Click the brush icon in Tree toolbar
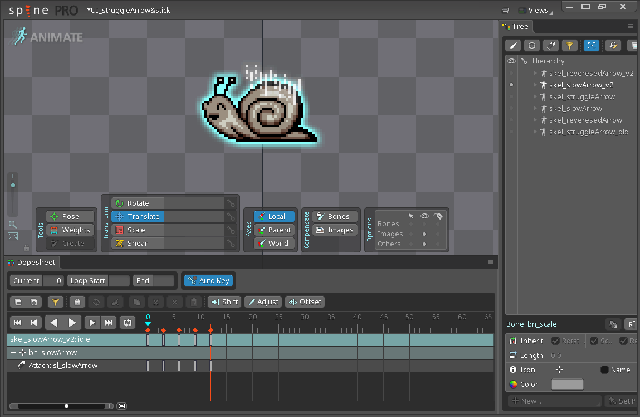The width and height of the screenshot is (640, 417). (x=513, y=46)
